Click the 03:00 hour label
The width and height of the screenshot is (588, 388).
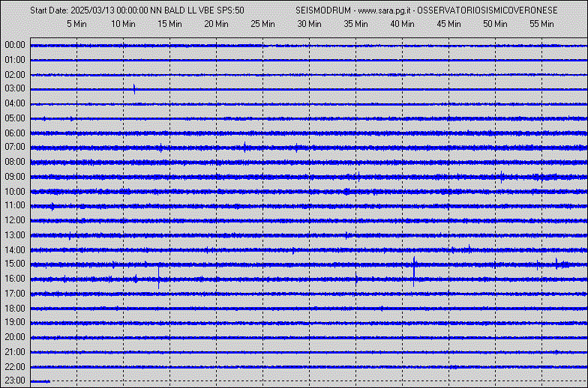[15, 88]
